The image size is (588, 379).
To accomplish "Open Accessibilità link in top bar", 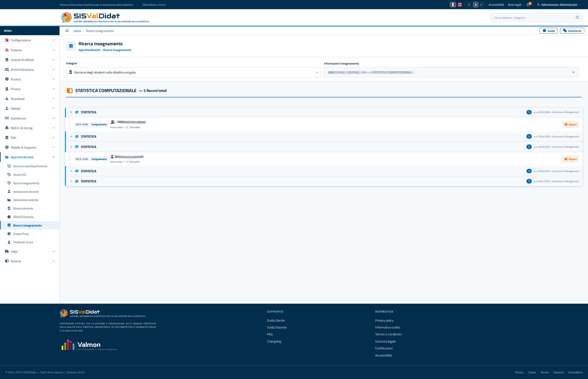I will (496, 5).
